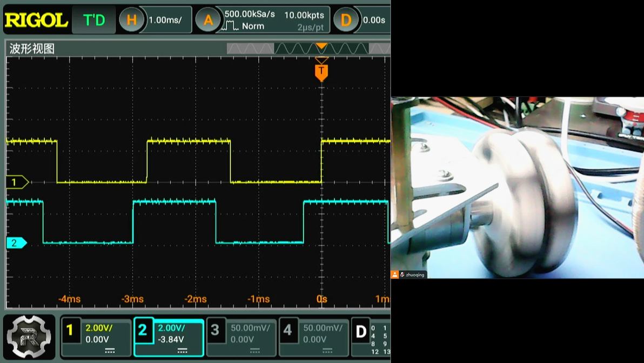Select the 波形视图 waveform view title

point(32,49)
